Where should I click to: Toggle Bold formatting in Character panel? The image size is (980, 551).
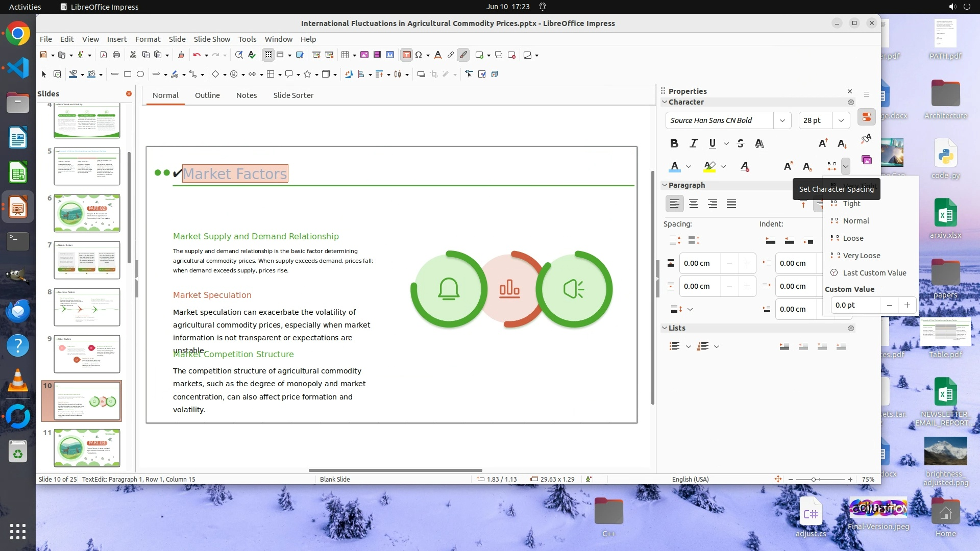pyautogui.click(x=674, y=143)
